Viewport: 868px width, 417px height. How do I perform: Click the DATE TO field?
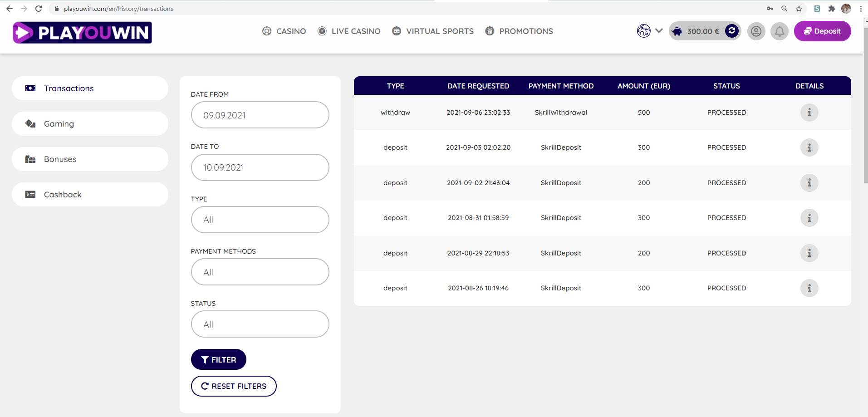pyautogui.click(x=260, y=167)
